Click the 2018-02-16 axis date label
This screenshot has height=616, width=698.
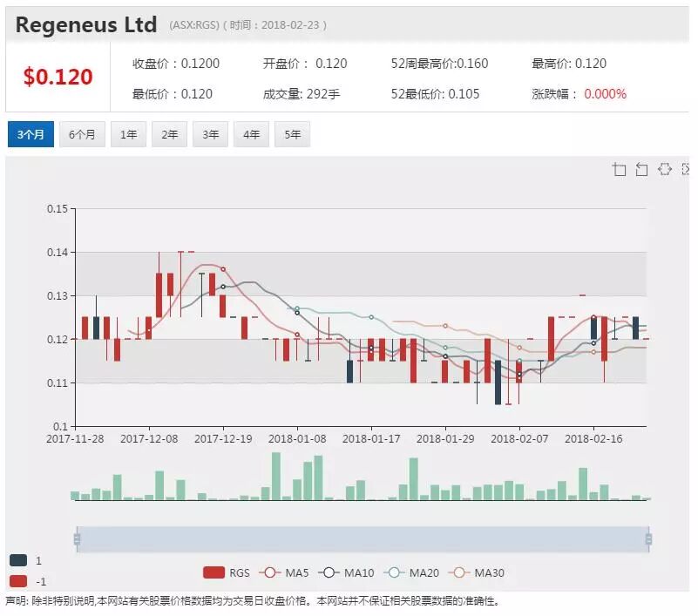coord(593,438)
